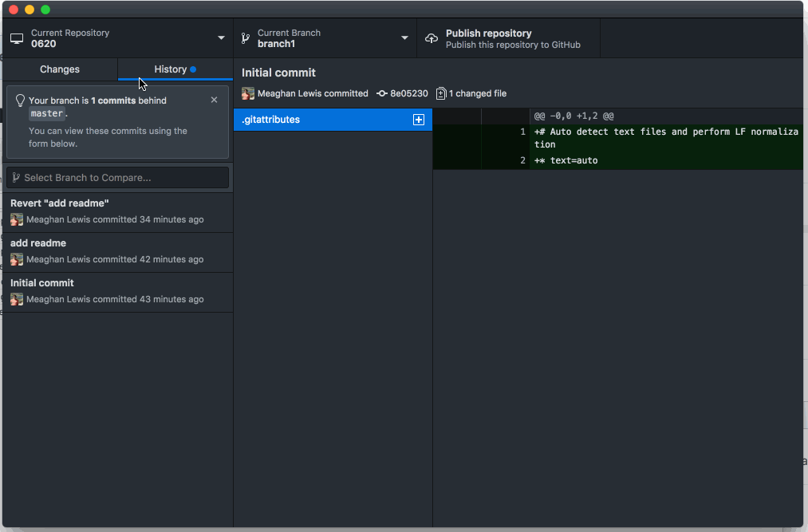Viewport: 808px width, 532px height.
Task: Click the 0620 repository name
Action: tap(43, 44)
